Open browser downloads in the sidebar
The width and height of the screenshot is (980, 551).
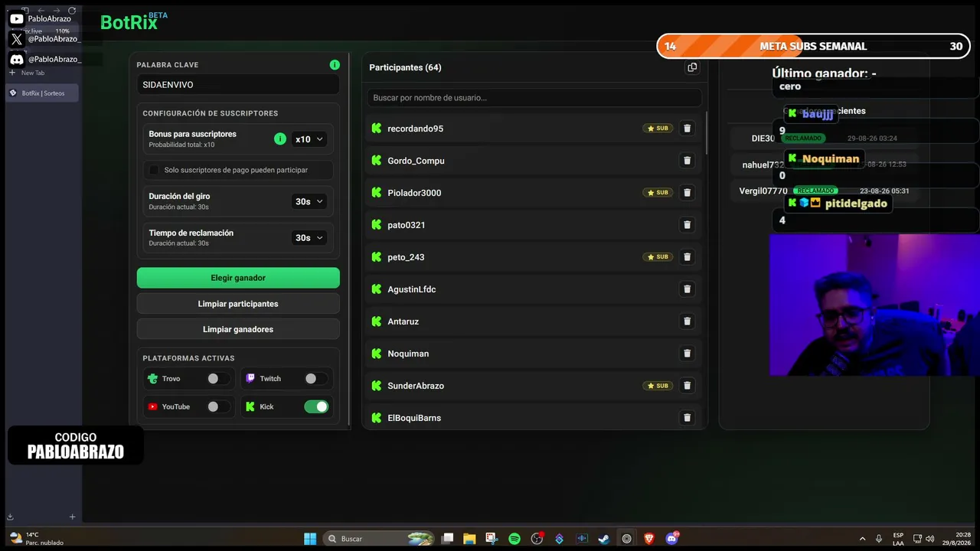10,517
